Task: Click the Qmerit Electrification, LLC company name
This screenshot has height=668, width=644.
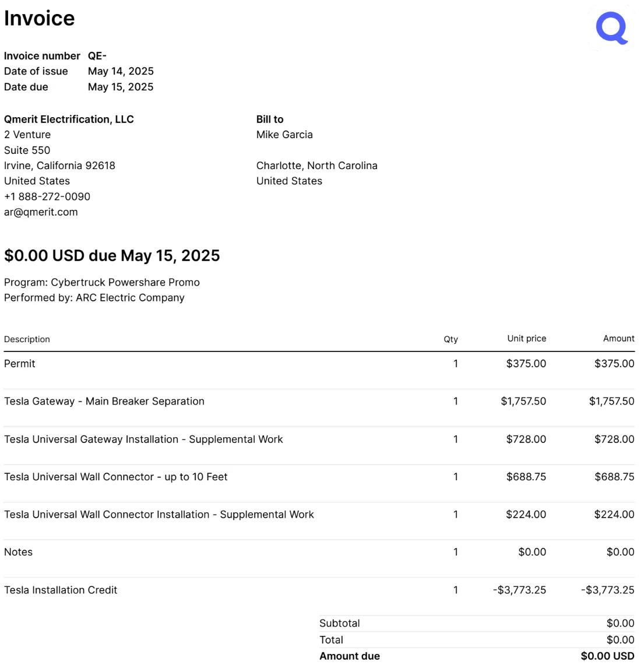Action: (69, 119)
